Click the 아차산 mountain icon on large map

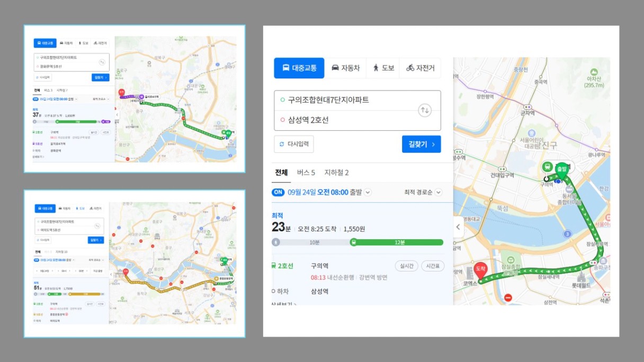pyautogui.click(x=594, y=72)
